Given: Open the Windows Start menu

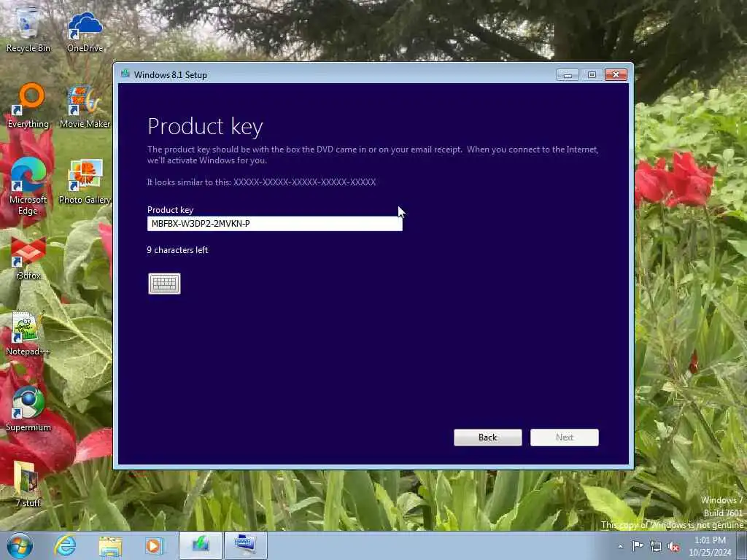Looking at the screenshot, I should tap(20, 545).
